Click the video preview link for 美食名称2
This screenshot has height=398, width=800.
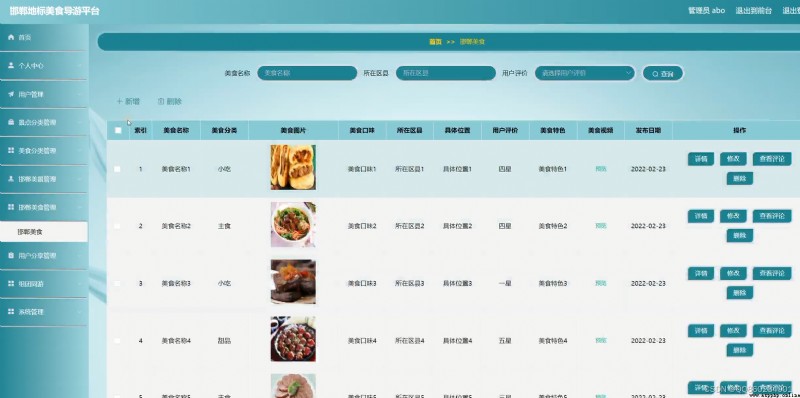pos(601,226)
